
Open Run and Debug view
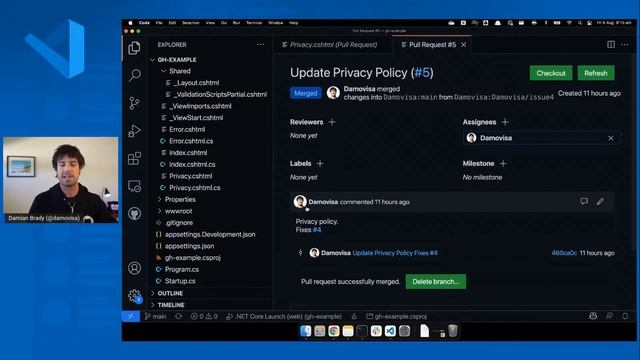click(134, 131)
